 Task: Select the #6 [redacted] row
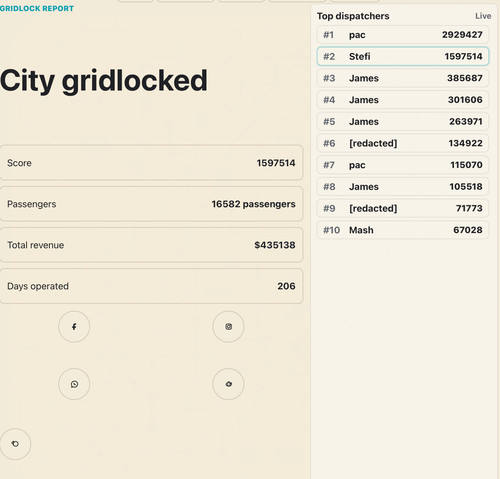tap(403, 143)
